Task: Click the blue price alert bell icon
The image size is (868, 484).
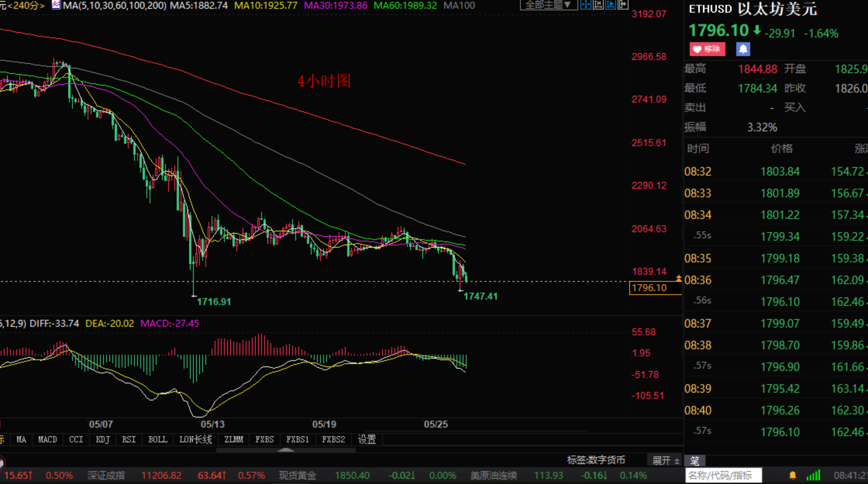Action: point(743,49)
